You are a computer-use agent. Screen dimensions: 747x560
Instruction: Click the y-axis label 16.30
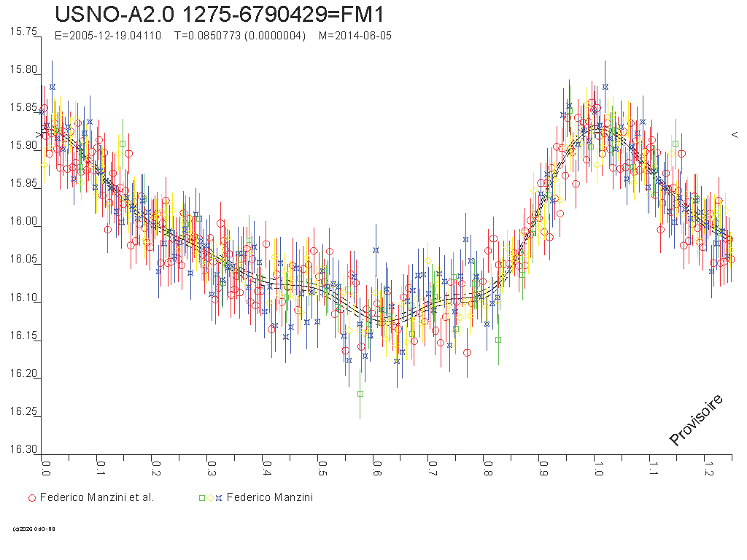(23, 449)
